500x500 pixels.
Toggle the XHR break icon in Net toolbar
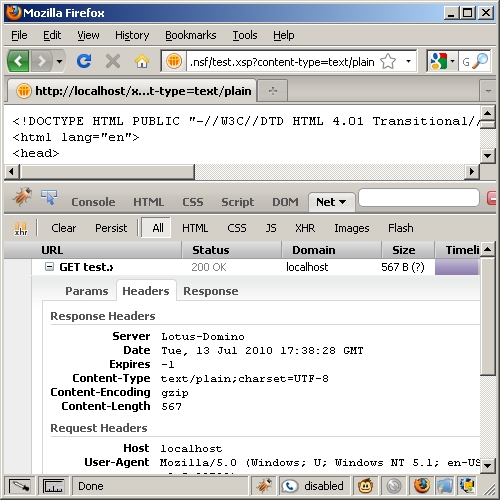tap(21, 228)
